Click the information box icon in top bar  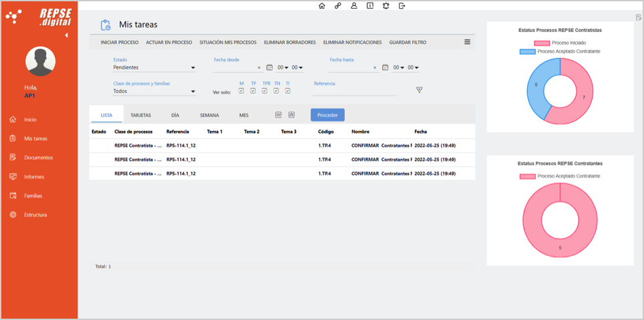click(370, 6)
